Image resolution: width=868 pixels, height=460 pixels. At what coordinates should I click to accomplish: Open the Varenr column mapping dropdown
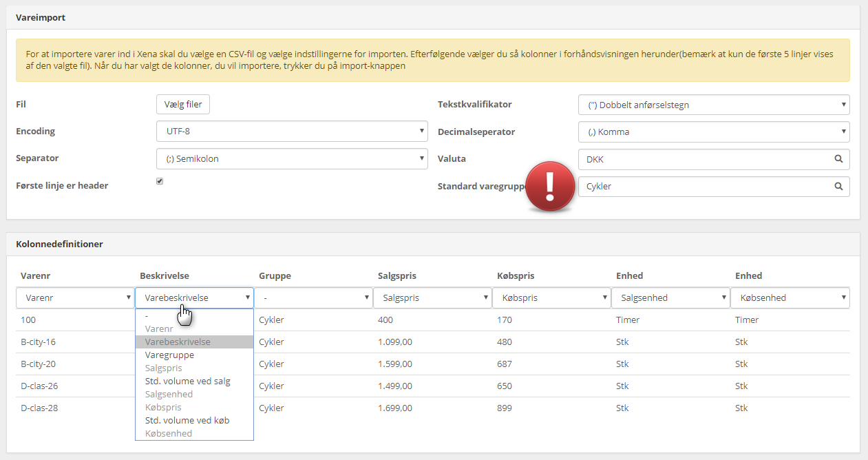coord(75,298)
